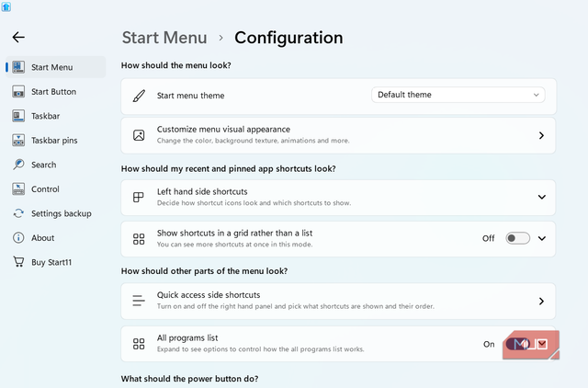Click 'Turn on and off the right hand panel' description
This screenshot has height=388, width=588.
pyautogui.click(x=296, y=306)
